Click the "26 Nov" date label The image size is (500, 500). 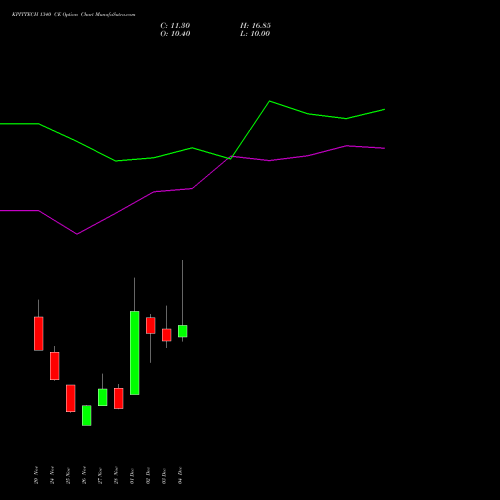point(84,475)
